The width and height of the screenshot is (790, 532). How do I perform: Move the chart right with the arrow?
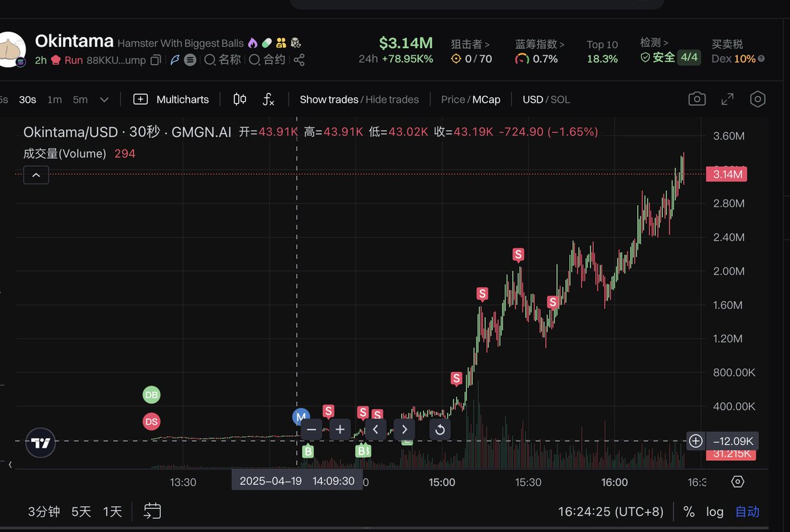(404, 429)
